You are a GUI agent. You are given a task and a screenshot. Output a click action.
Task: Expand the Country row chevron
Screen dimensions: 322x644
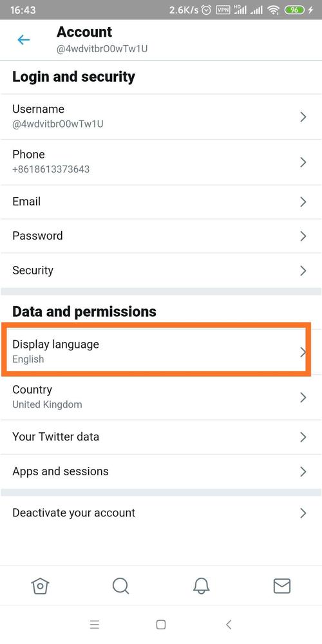(x=303, y=397)
